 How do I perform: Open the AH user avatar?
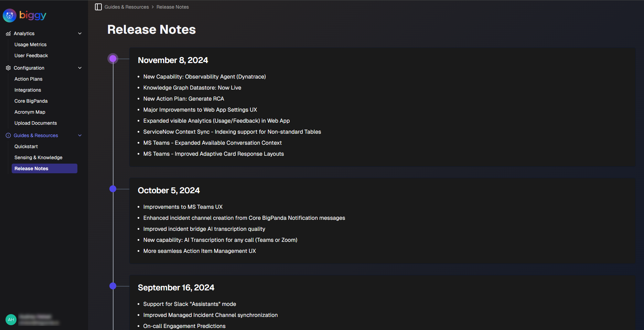11,319
